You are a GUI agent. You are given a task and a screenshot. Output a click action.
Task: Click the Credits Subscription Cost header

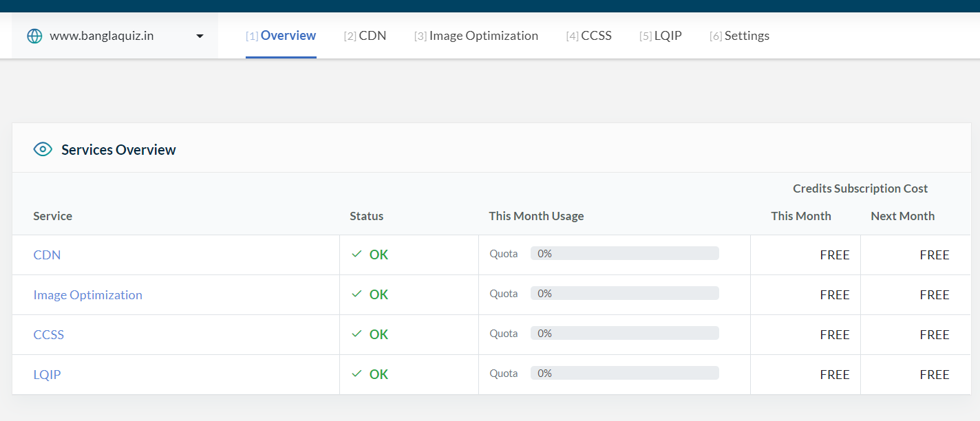pyautogui.click(x=860, y=188)
